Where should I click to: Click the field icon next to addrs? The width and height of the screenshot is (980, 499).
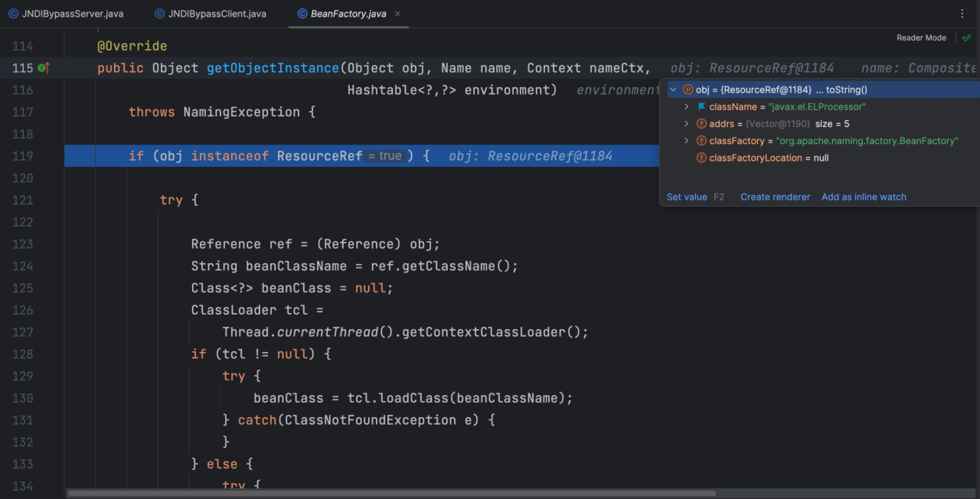(x=701, y=124)
